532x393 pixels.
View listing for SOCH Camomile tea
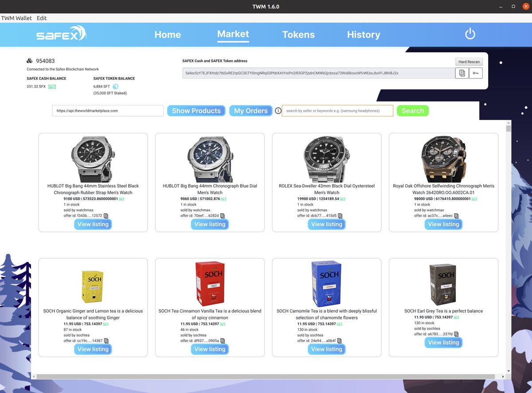[327, 349]
